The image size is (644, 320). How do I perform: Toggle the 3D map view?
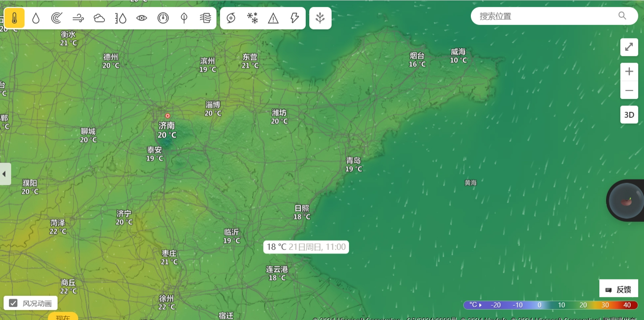pos(629,115)
